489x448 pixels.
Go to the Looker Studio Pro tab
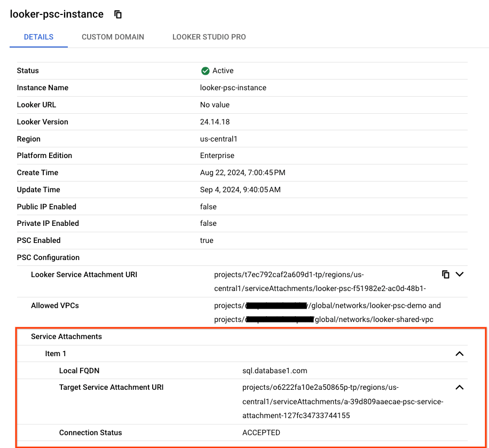point(209,37)
